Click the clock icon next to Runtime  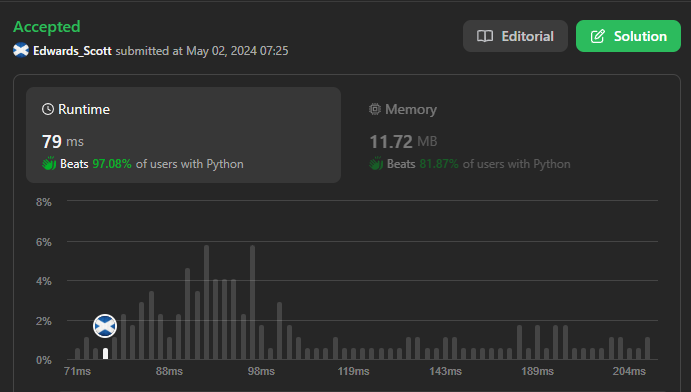pyautogui.click(x=48, y=109)
